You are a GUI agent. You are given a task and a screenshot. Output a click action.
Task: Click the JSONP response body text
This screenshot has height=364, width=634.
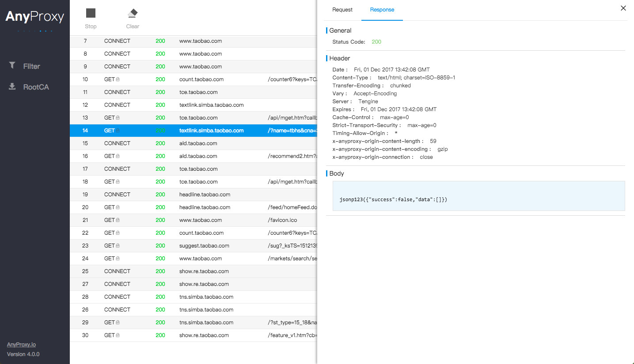(393, 199)
